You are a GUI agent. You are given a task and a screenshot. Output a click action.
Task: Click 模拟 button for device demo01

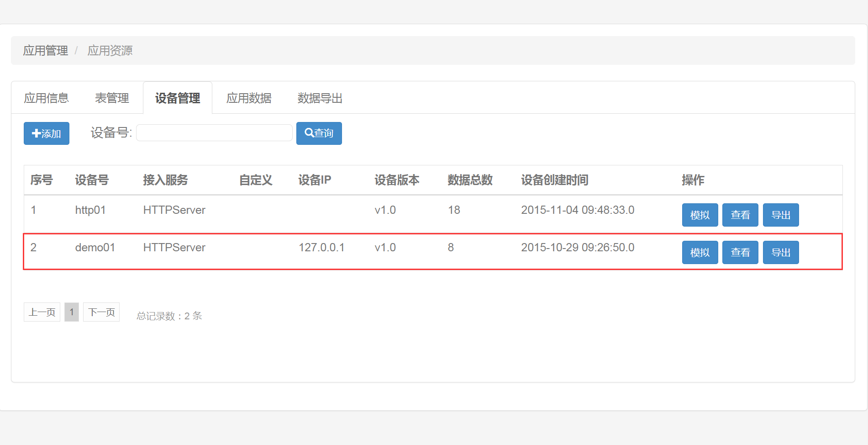[x=700, y=253]
